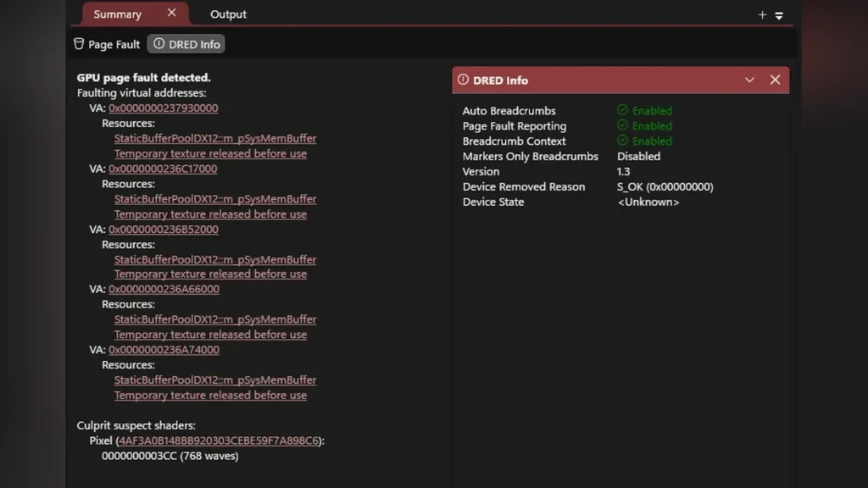
Task: Open Temporary texture link under VA 0x0000000236A74000
Action: pyautogui.click(x=210, y=395)
